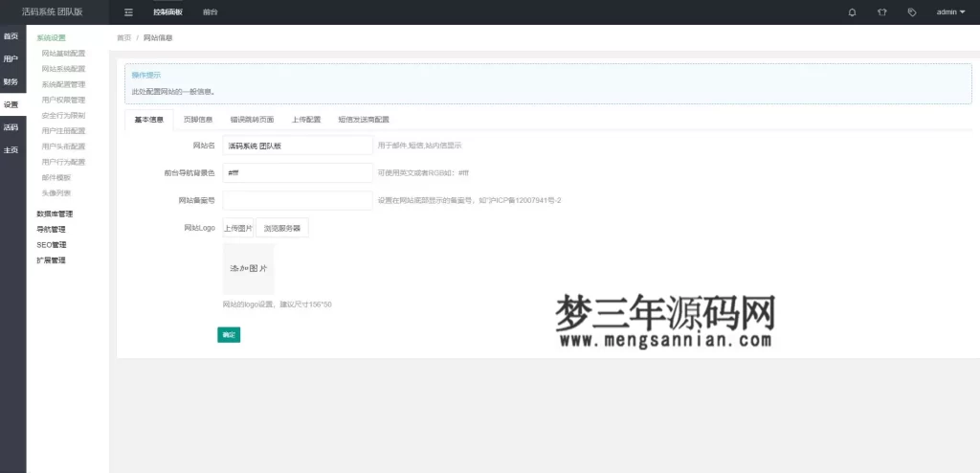Open 用户权限管理 submenu item
Screen dimensions: 980x473
(63, 100)
